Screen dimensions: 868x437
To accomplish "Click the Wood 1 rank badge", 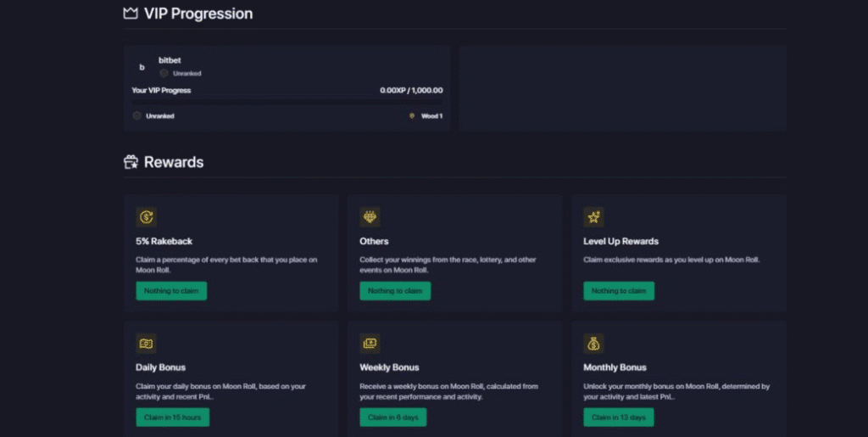I will tap(412, 116).
